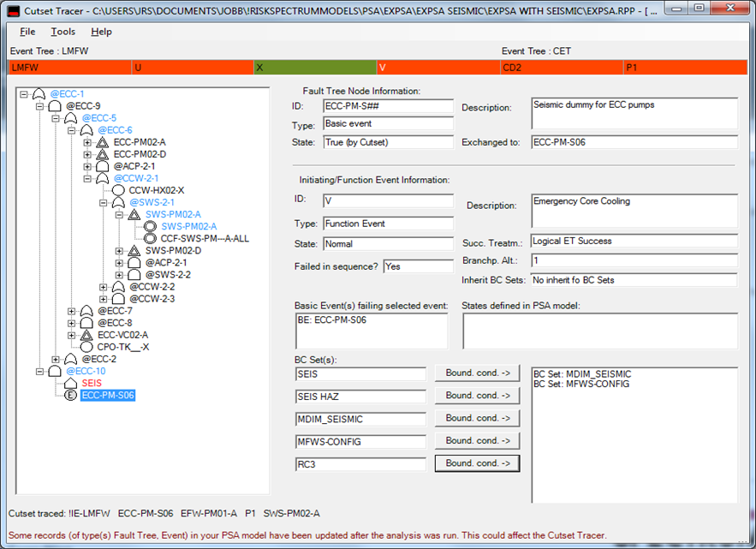Click the E-circle icon for ECC-PM-S06
This screenshot has height=549, width=756.
coord(71,395)
